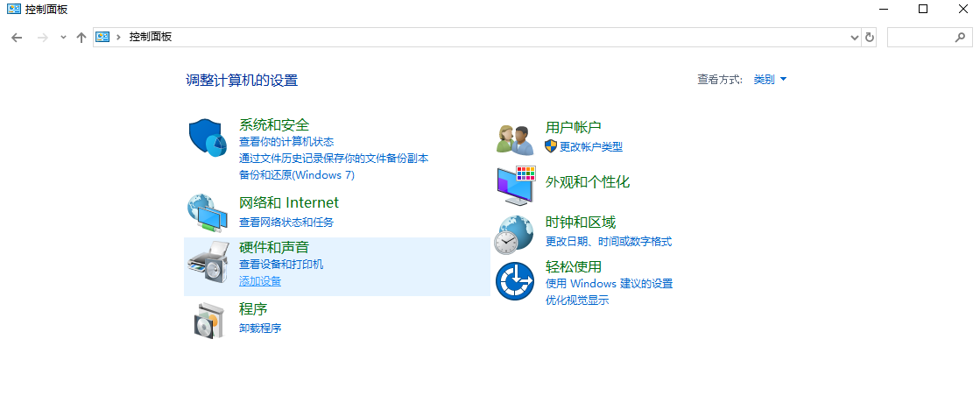The width and height of the screenshot is (980, 403).
Task: Open the Ease of Access icon
Action: tap(514, 281)
